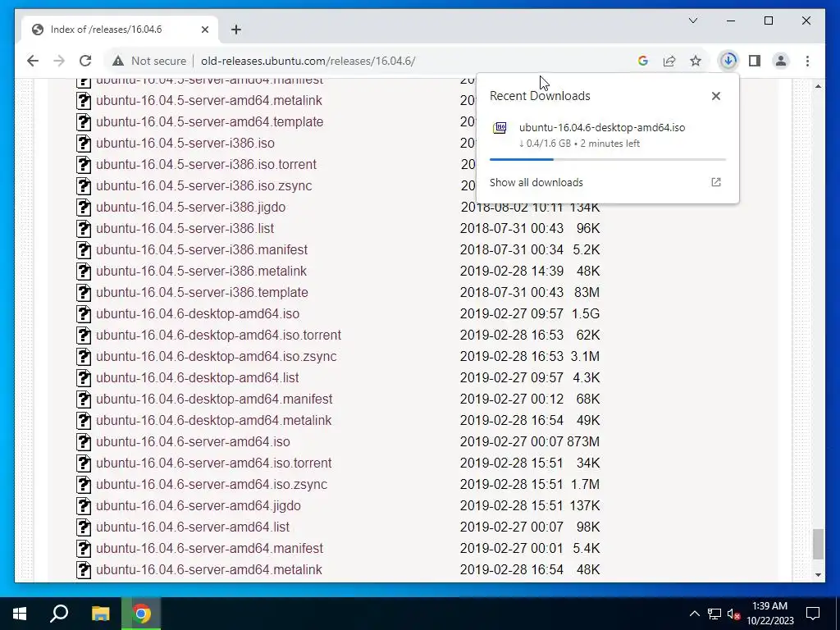The height and width of the screenshot is (630, 840).
Task: Open ubuntu-16.04.5-server-amd64.metalink link
Action: pos(209,101)
